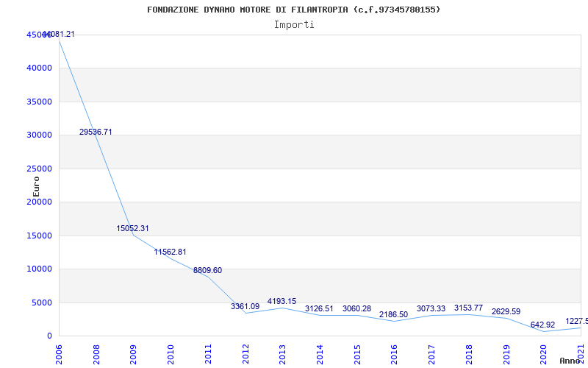Select the data label 8809.60
The image size is (588, 368).
click(x=207, y=270)
